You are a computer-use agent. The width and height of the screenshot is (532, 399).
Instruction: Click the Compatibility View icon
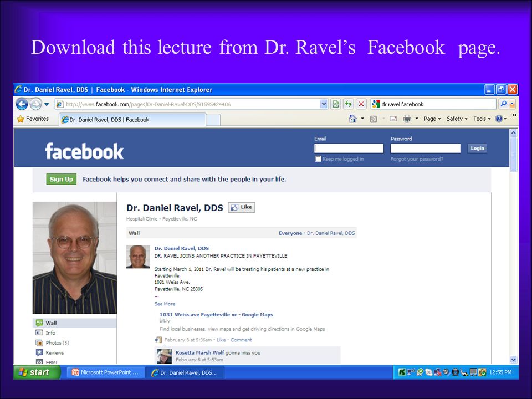pyautogui.click(x=336, y=104)
